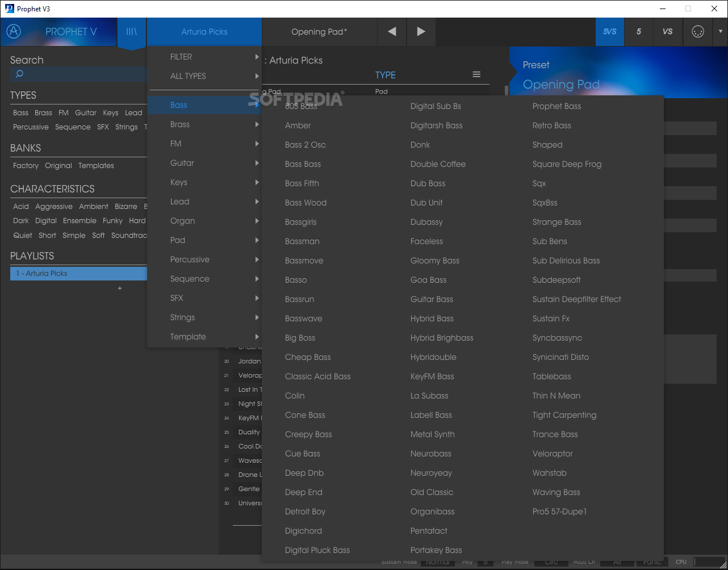The image size is (728, 570).
Task: Choose the Double Coffee preset
Action: click(438, 164)
